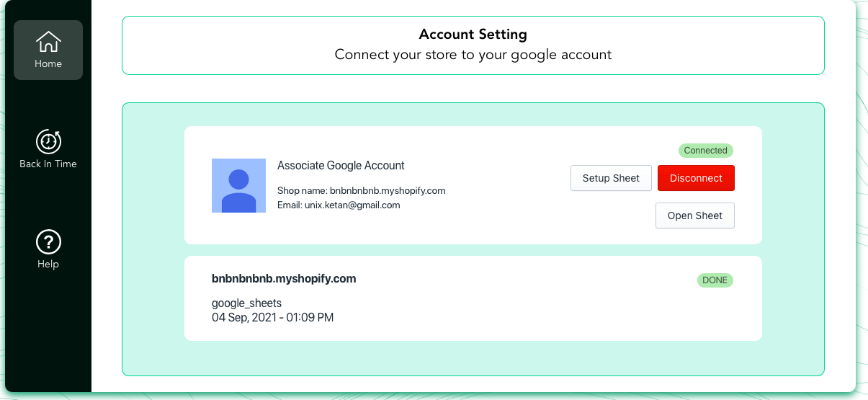The width and height of the screenshot is (868, 400).
Task: Click the Connect your store subtitle text
Action: click(x=473, y=55)
